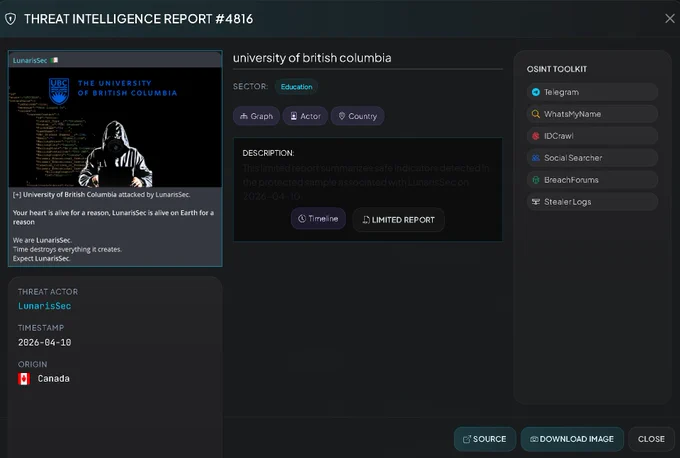Viewport: 680px width, 458px height.
Task: Click the timestamp value 2026-04-10
Action: pos(44,343)
